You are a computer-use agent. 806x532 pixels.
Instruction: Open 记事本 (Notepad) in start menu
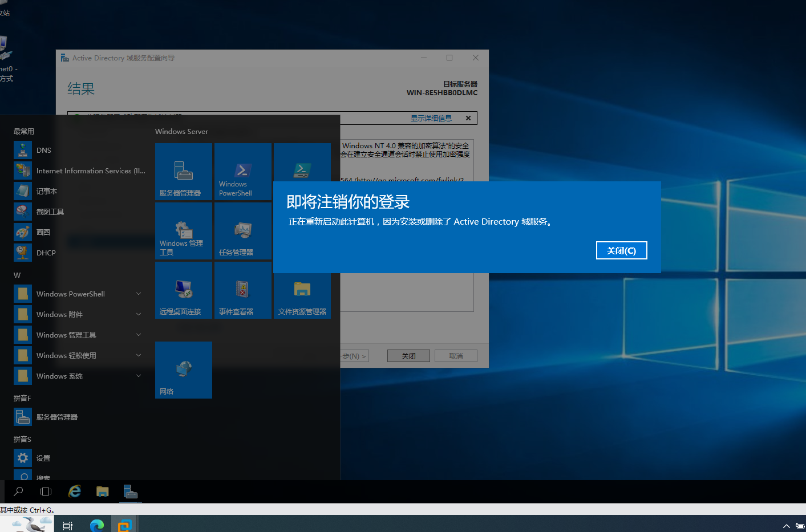pos(80,192)
